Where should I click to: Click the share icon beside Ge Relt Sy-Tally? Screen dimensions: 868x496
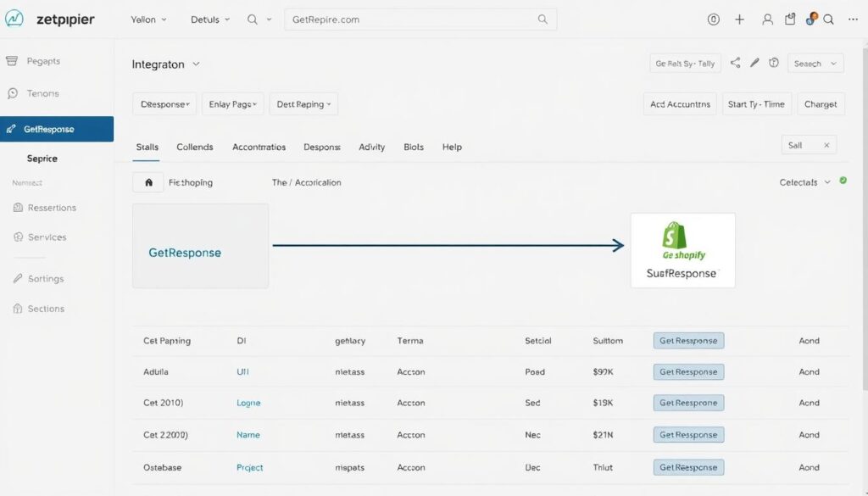(735, 63)
